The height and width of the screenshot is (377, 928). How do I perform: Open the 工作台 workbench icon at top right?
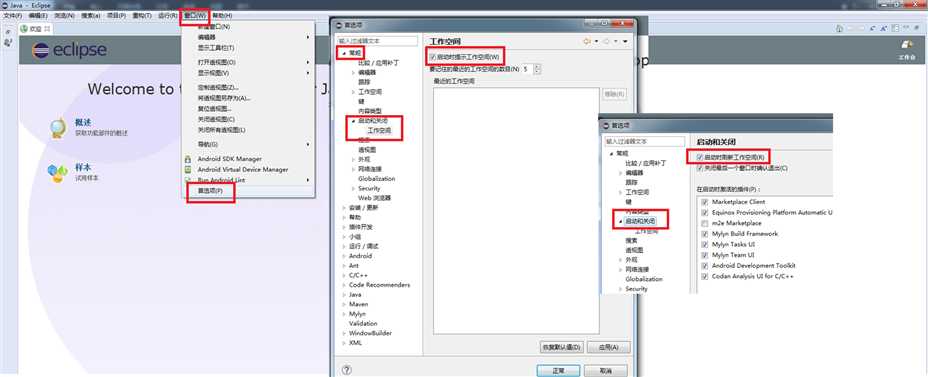pyautogui.click(x=906, y=45)
